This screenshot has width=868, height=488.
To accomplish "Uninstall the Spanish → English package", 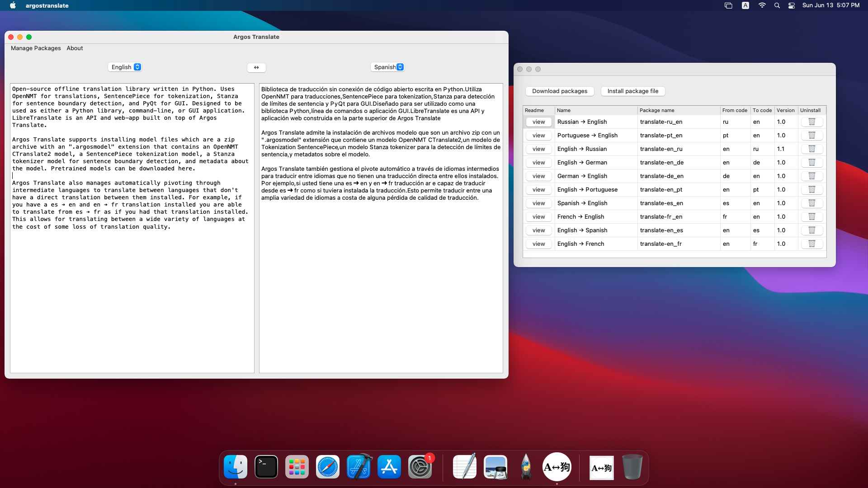I will coord(811,203).
